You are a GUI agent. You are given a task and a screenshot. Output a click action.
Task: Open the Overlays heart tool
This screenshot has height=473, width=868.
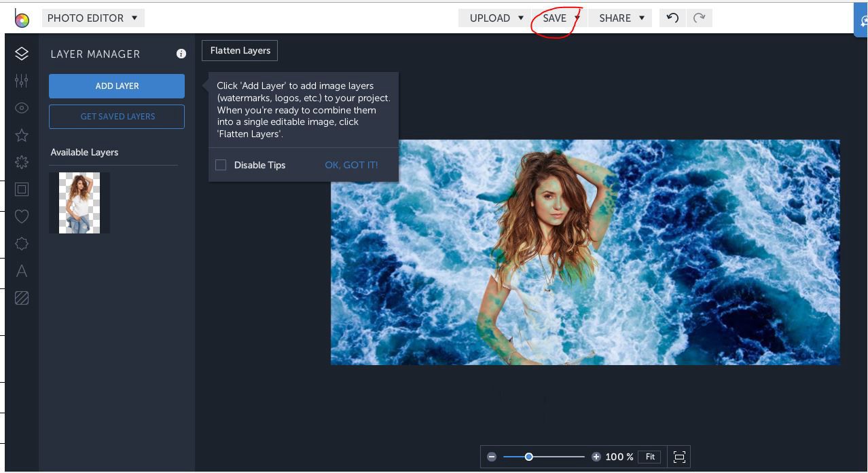(x=22, y=216)
